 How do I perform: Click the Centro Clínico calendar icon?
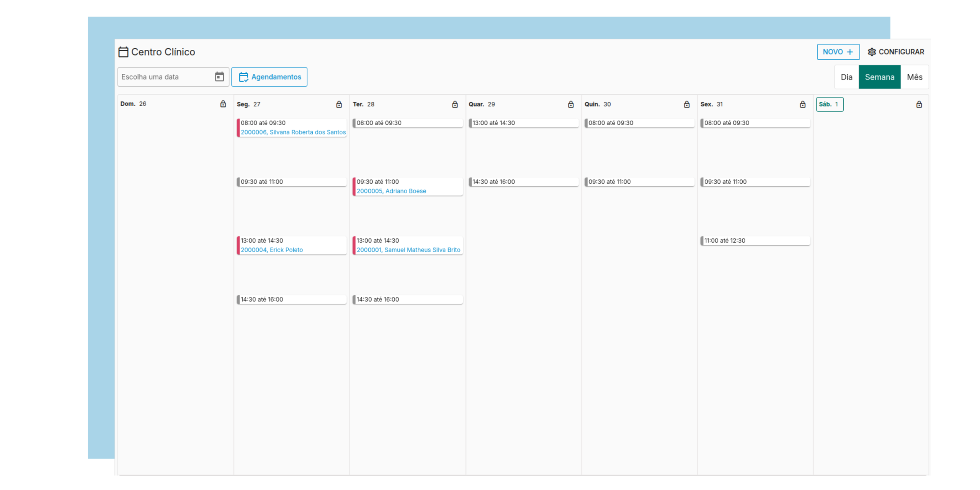[x=123, y=52]
